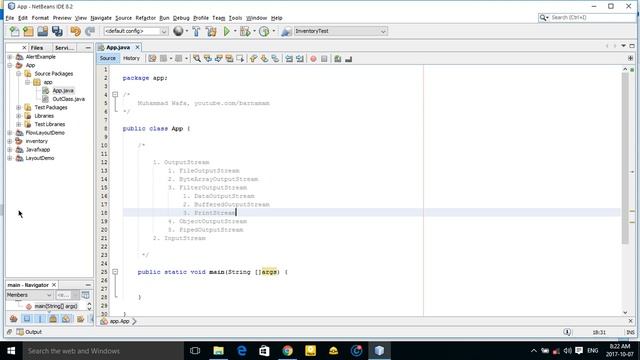The width and height of the screenshot is (640, 360).
Task: Click the Windows Start button
Action: point(11,351)
